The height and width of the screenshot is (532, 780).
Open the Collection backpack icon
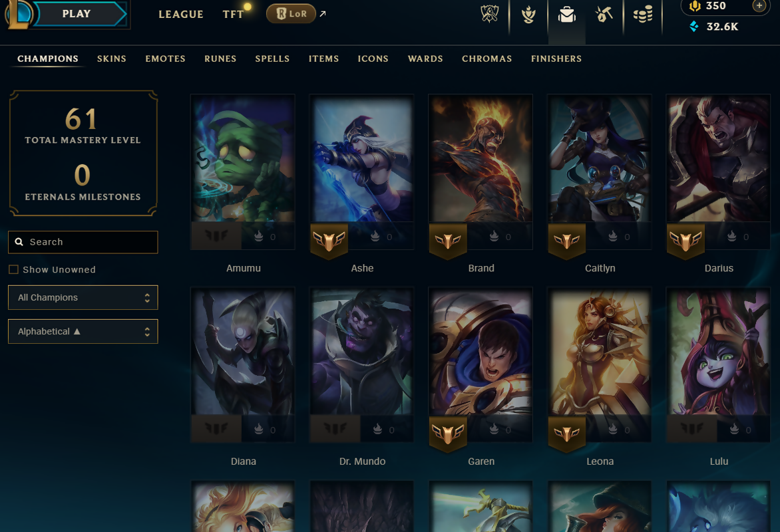[x=566, y=15]
